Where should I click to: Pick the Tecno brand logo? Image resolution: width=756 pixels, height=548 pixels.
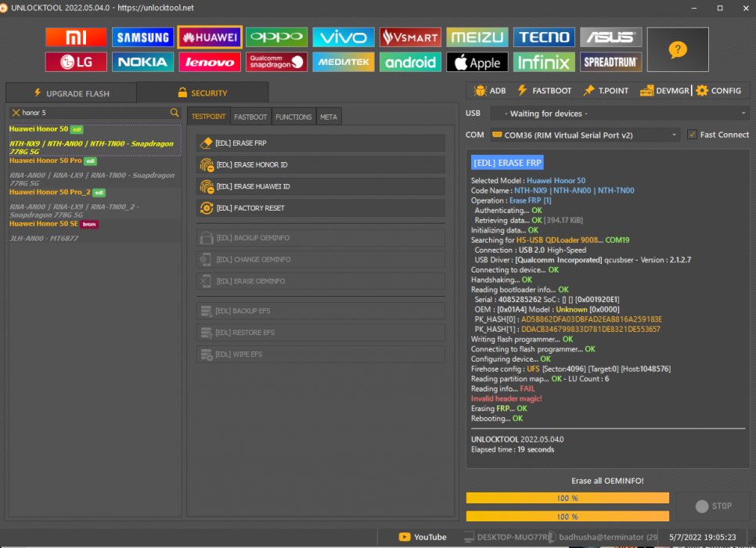(544, 37)
